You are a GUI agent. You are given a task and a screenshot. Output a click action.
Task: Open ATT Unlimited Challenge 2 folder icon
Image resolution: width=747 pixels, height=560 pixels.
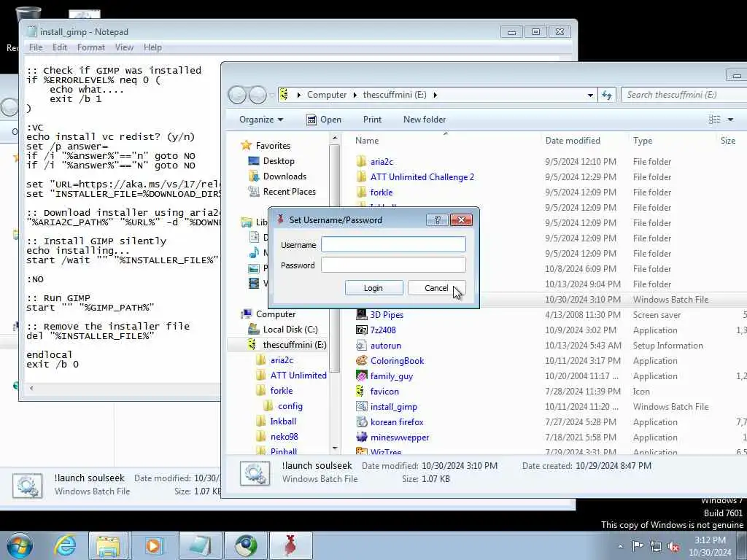coord(361,176)
